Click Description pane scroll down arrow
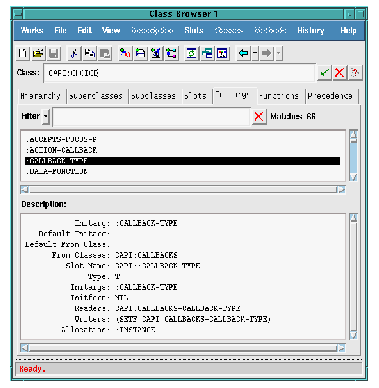The image size is (379, 388). point(353,335)
